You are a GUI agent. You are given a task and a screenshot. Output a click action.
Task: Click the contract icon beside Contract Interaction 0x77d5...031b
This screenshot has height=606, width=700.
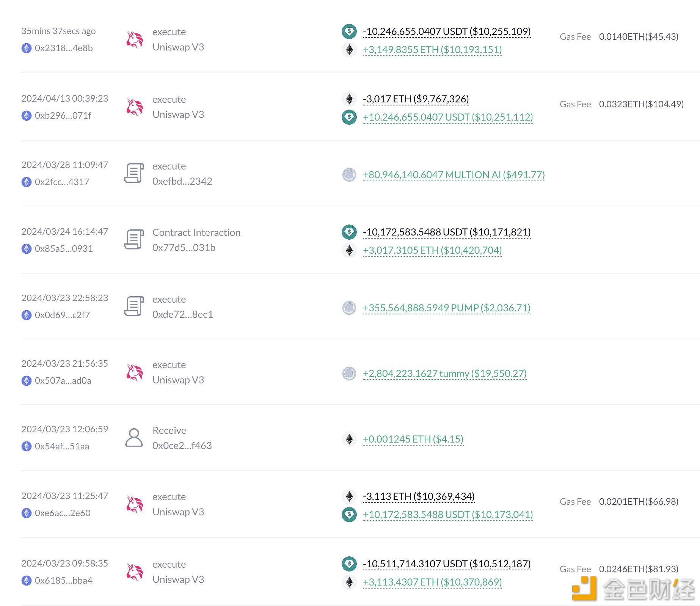point(134,240)
